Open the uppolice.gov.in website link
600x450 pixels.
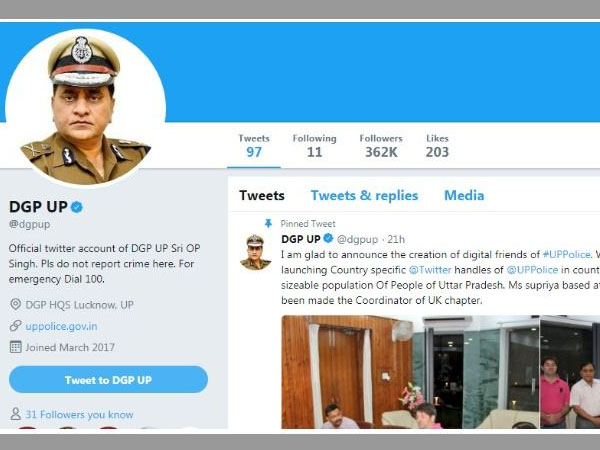62,326
